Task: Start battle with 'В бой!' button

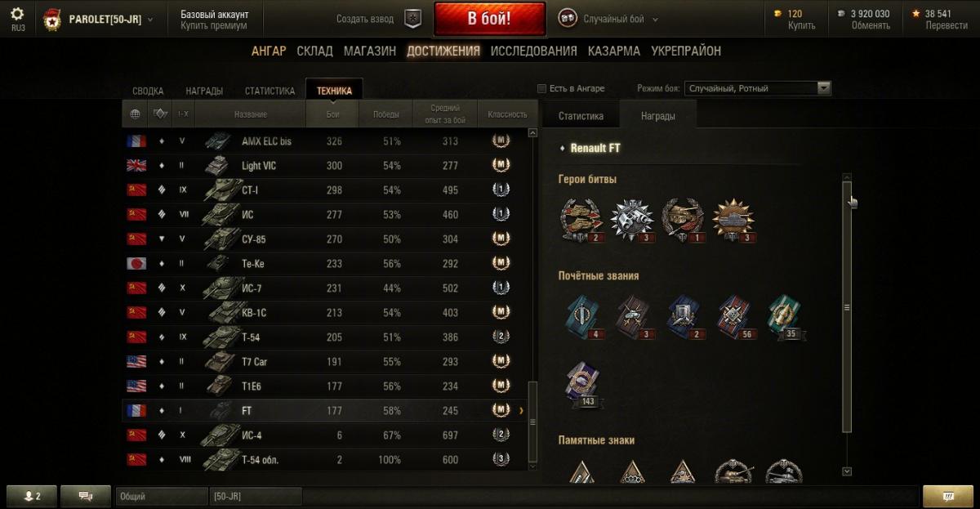Action: 490,19
